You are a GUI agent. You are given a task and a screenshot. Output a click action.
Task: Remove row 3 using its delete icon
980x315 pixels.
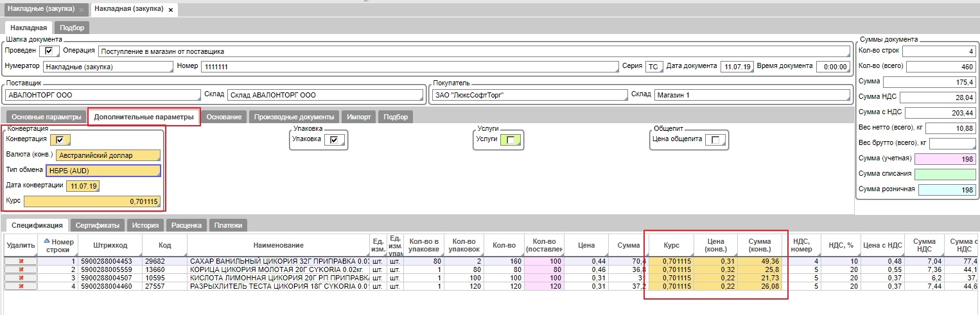click(21, 278)
